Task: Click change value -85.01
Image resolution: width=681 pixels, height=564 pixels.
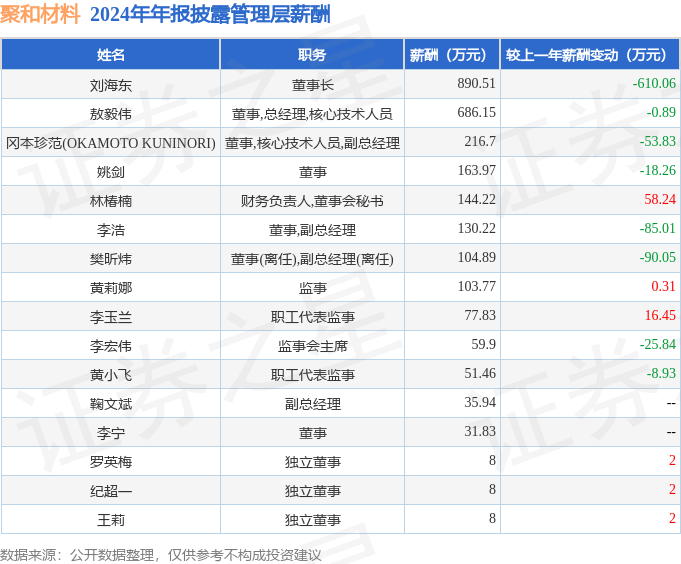Action: [x=658, y=228]
